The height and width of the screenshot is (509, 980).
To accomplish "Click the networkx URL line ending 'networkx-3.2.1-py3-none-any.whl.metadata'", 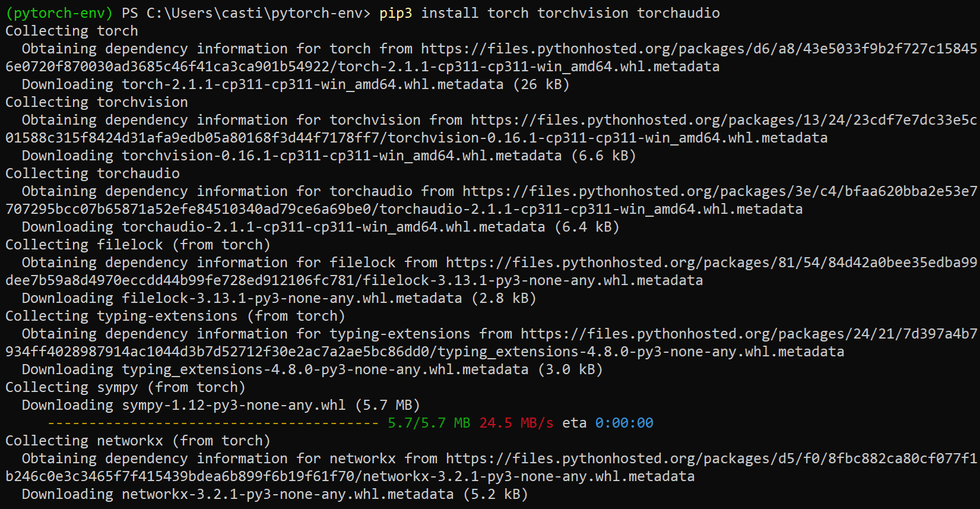I will pos(350,476).
